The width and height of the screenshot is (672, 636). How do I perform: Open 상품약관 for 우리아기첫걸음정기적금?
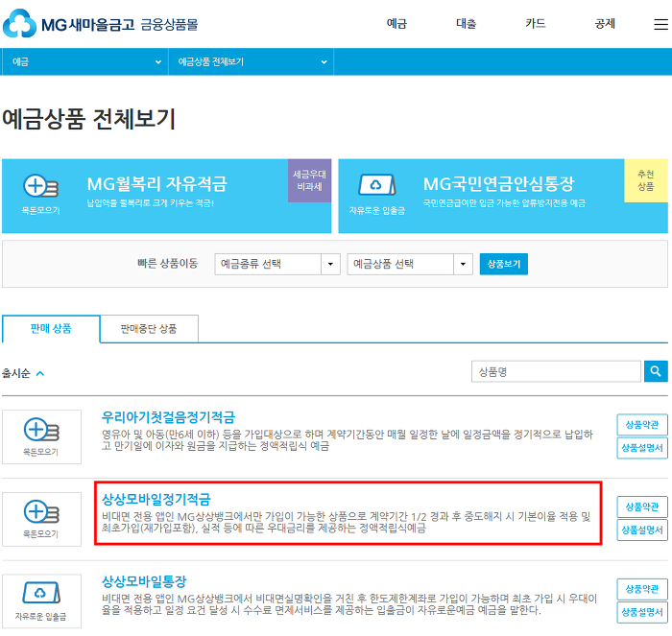642,424
